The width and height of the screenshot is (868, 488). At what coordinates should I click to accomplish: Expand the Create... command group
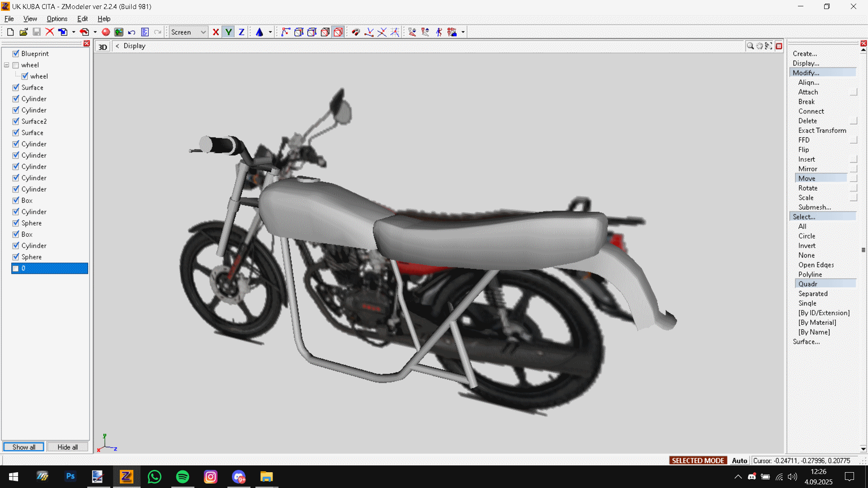click(805, 54)
